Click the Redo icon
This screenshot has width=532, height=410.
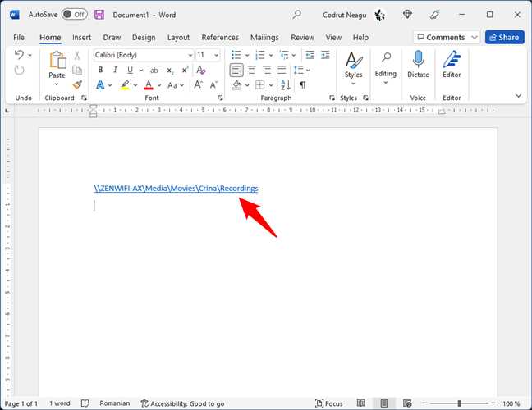(20, 71)
